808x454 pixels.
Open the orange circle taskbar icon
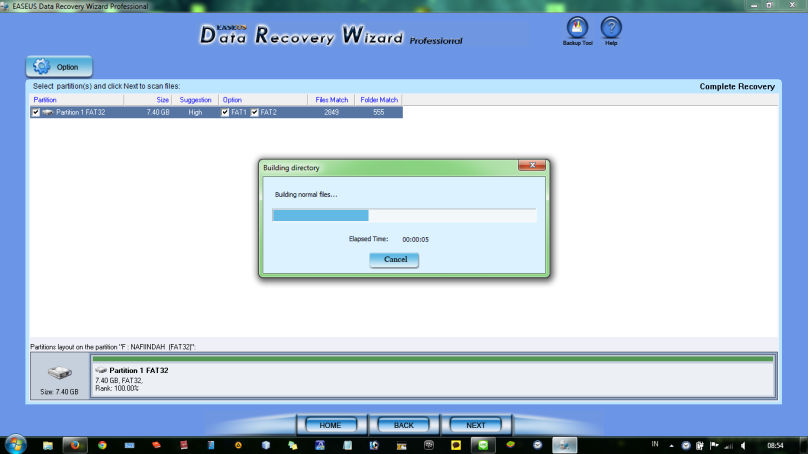(x=238, y=445)
